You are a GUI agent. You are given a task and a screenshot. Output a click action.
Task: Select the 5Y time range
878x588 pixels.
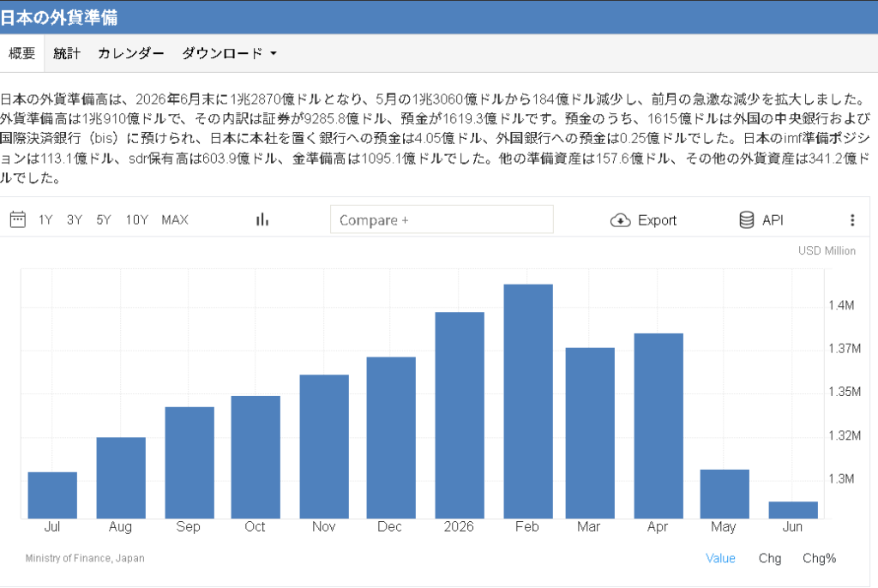click(104, 219)
